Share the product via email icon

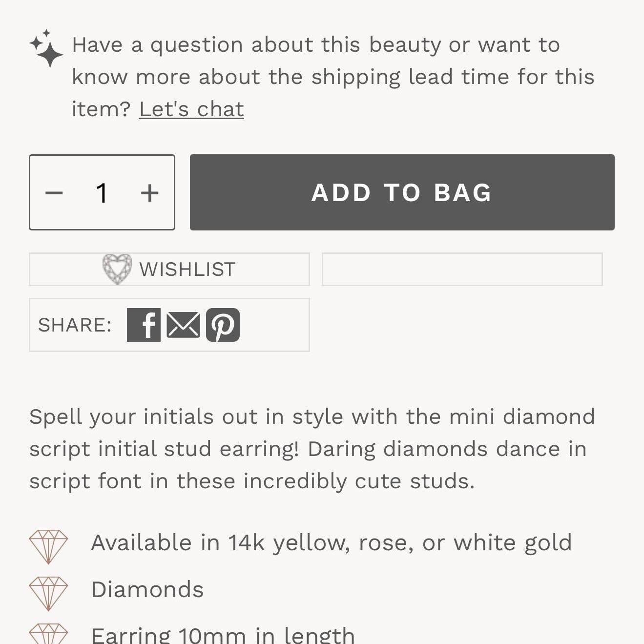click(x=183, y=325)
